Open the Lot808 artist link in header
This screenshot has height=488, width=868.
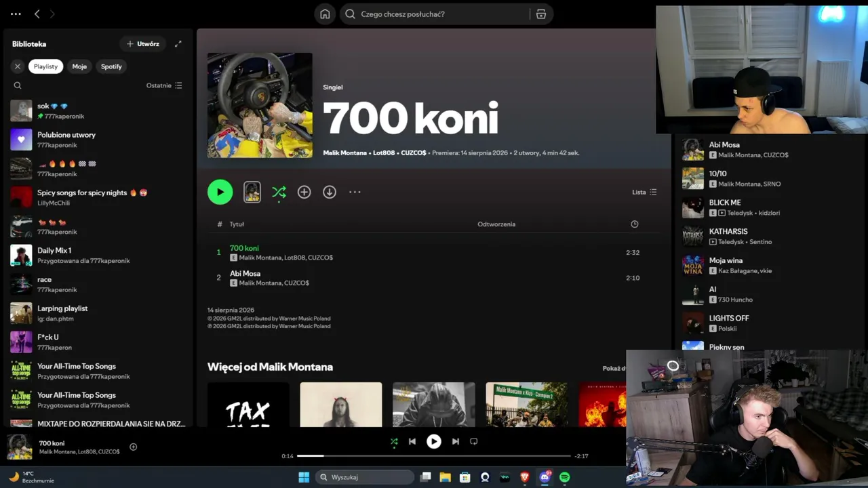(x=384, y=153)
